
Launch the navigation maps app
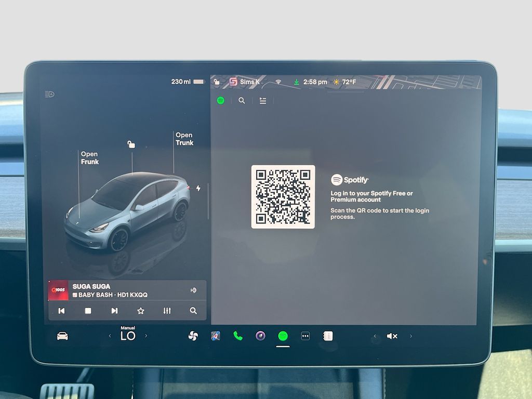[216, 336]
